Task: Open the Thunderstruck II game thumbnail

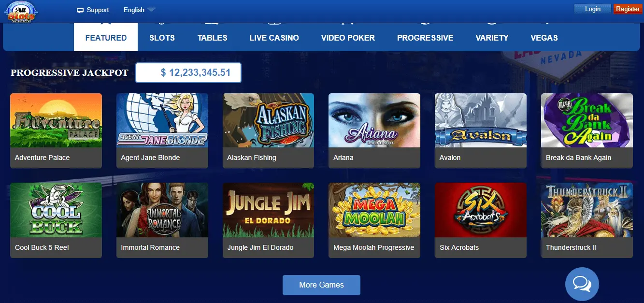Action: [587, 210]
